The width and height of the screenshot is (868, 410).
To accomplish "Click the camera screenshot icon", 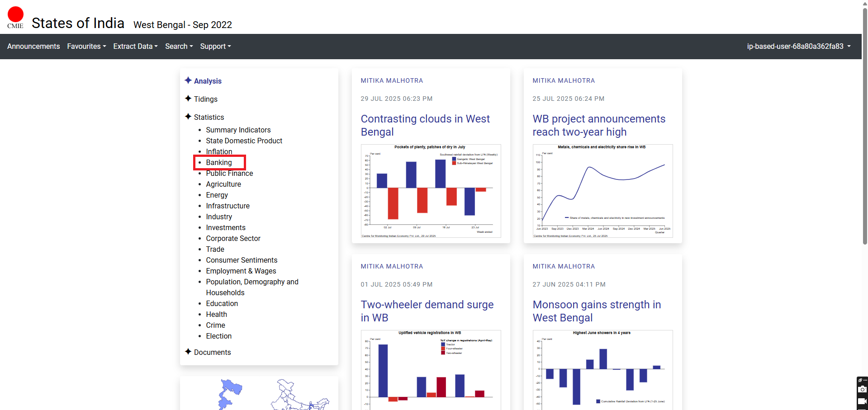I will click(862, 389).
